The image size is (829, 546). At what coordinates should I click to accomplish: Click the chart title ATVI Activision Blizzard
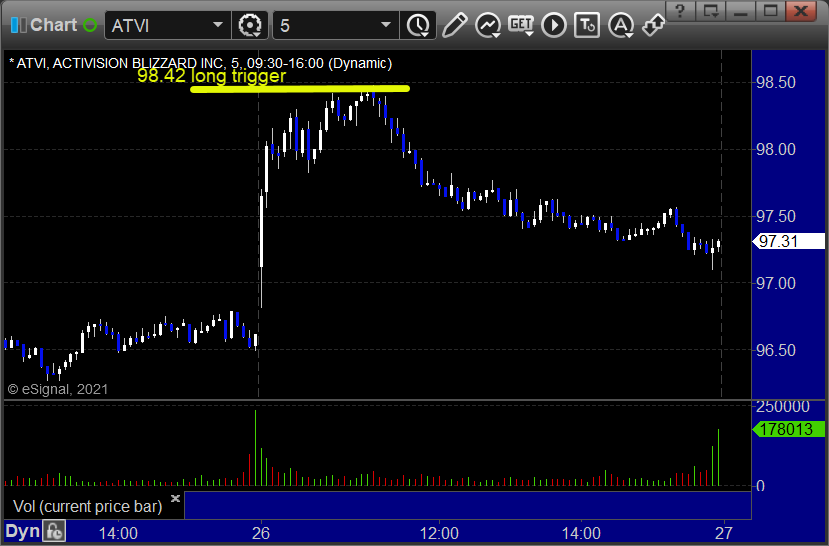tap(200, 63)
